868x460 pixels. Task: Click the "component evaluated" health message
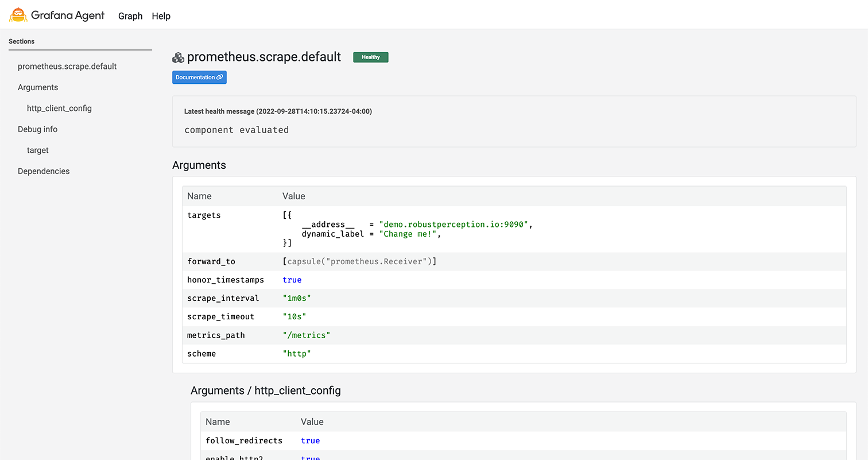click(237, 130)
